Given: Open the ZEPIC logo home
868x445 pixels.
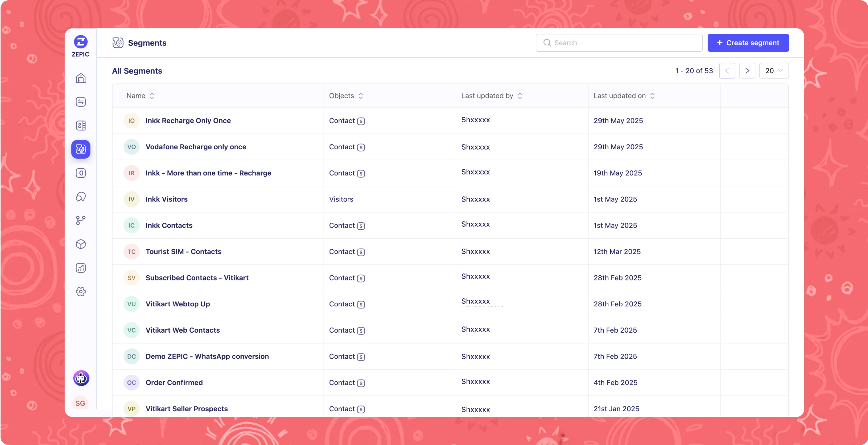Looking at the screenshot, I should (81, 46).
